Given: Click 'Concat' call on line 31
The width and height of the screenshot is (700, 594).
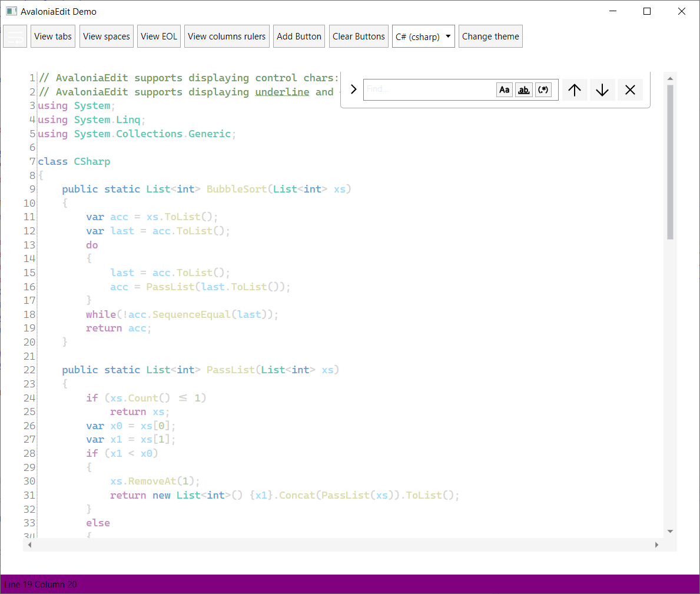Looking at the screenshot, I should 297,495.
